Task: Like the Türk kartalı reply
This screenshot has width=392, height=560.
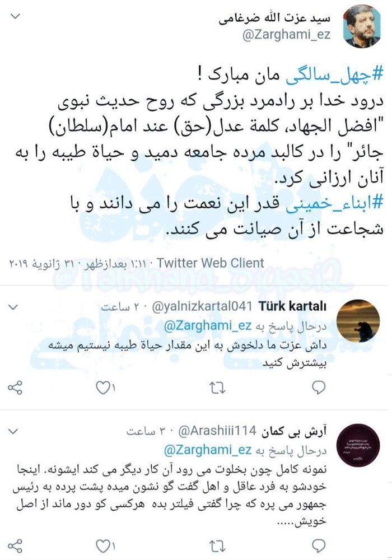Action: (x=106, y=388)
